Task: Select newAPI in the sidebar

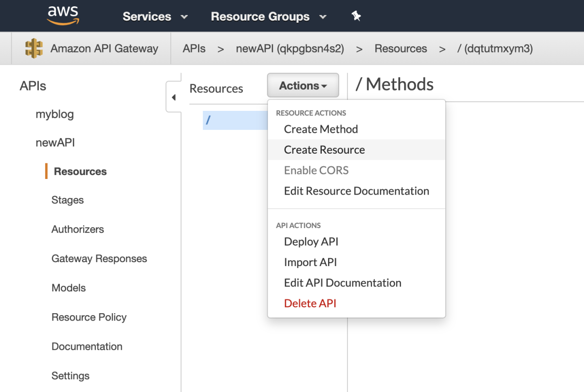Action: pos(55,143)
